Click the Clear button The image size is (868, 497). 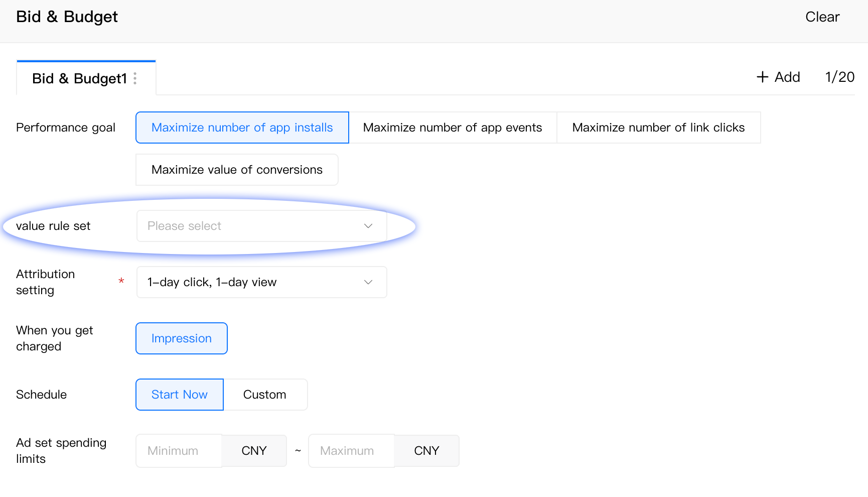click(822, 17)
